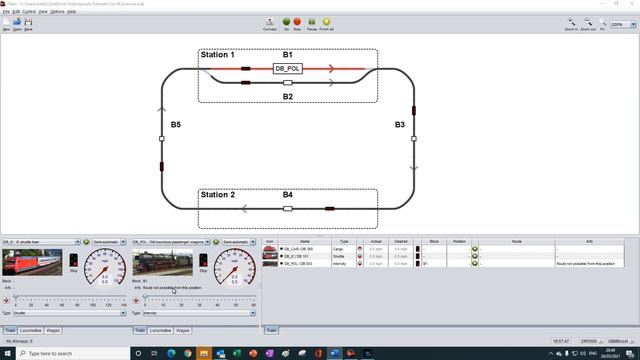Select Wagon tab in middle panel
Image resolution: width=640 pixels, height=360 pixels.
click(x=183, y=330)
